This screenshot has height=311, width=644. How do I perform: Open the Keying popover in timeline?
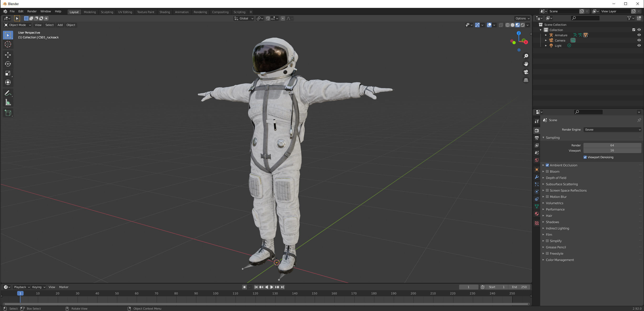click(x=39, y=287)
